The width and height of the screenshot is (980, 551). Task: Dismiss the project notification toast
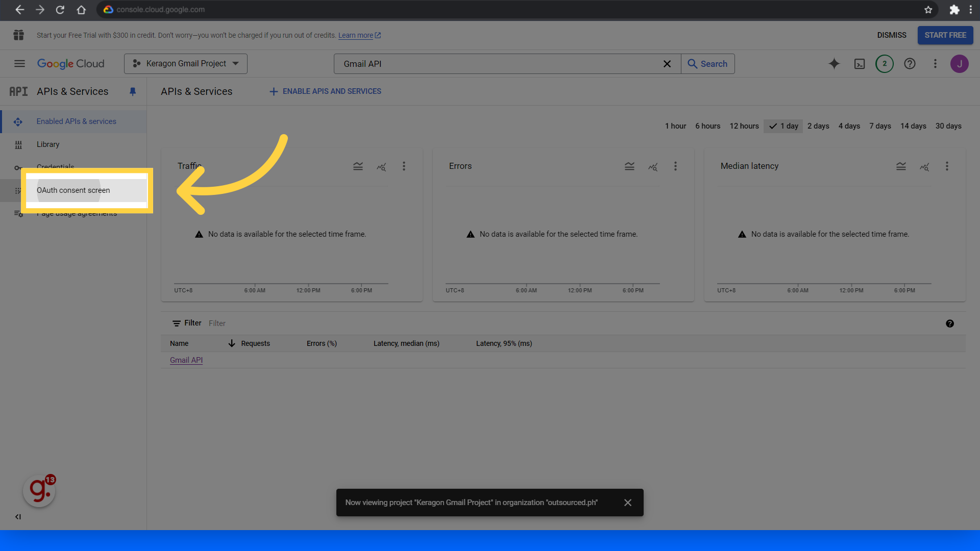(628, 503)
